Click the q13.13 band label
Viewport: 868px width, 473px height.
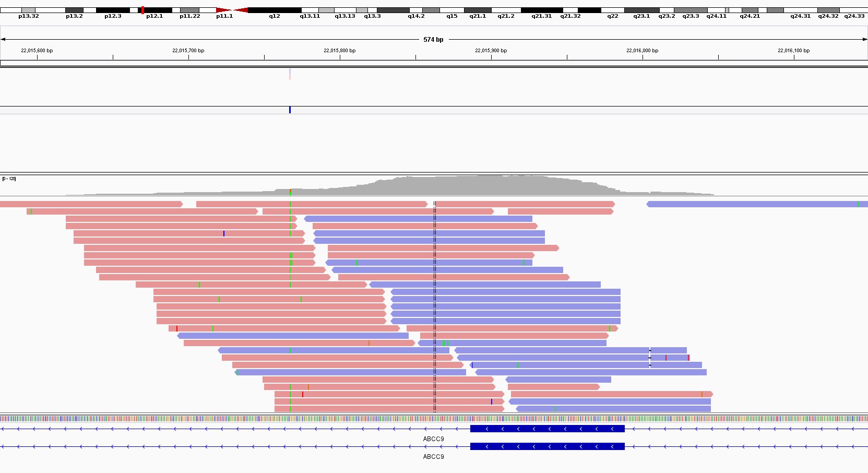point(345,16)
